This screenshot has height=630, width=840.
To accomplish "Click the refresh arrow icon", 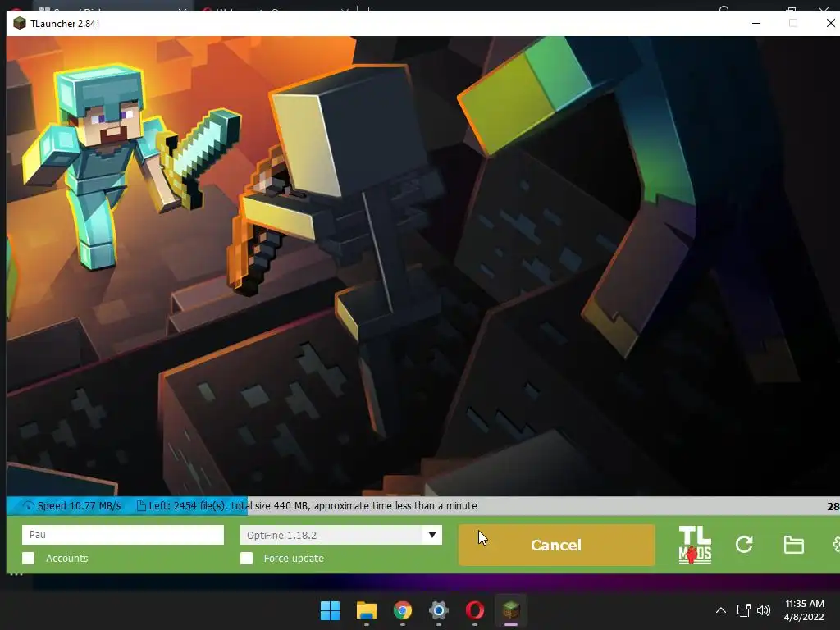I will pyautogui.click(x=744, y=545).
